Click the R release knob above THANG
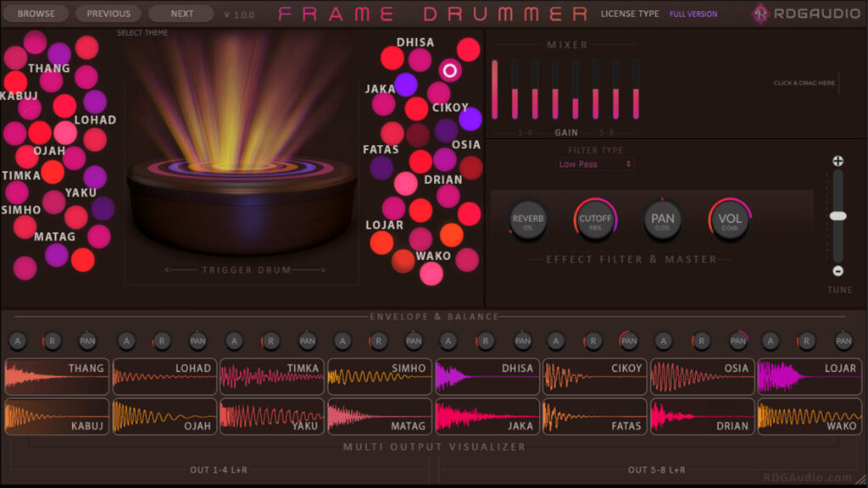Viewport: 868px width, 488px height. [x=52, y=341]
